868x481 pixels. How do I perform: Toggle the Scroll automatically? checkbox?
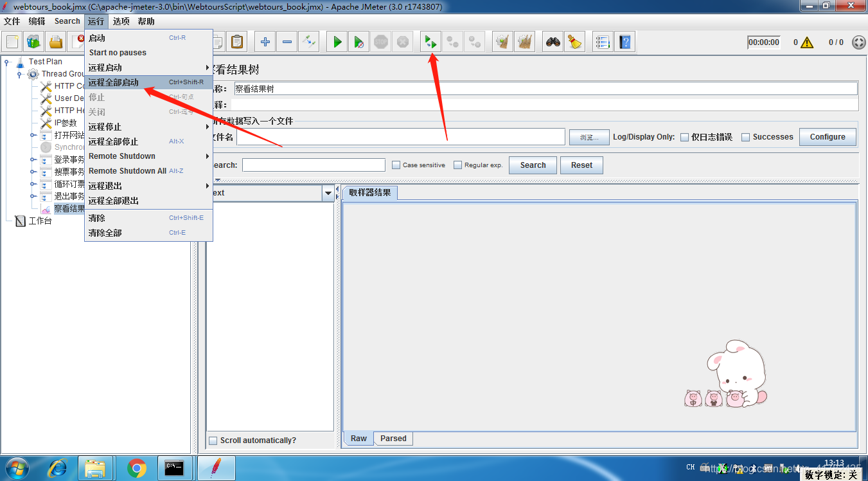coord(213,440)
